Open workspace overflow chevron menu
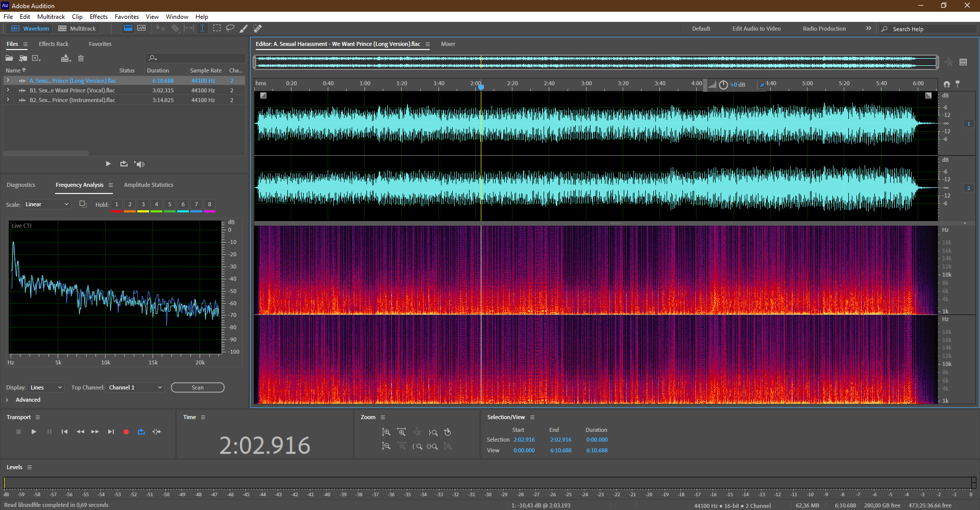This screenshot has height=510, width=980. tap(868, 29)
